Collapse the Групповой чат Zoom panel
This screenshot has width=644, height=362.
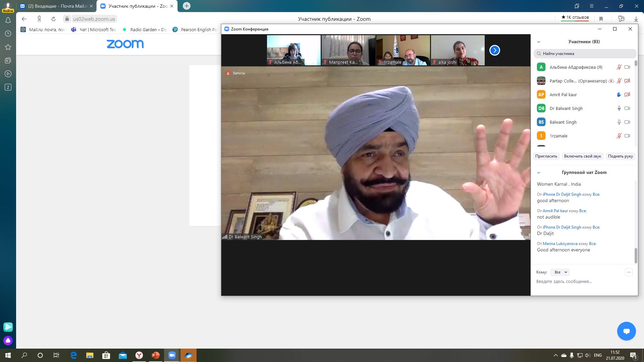click(x=539, y=173)
